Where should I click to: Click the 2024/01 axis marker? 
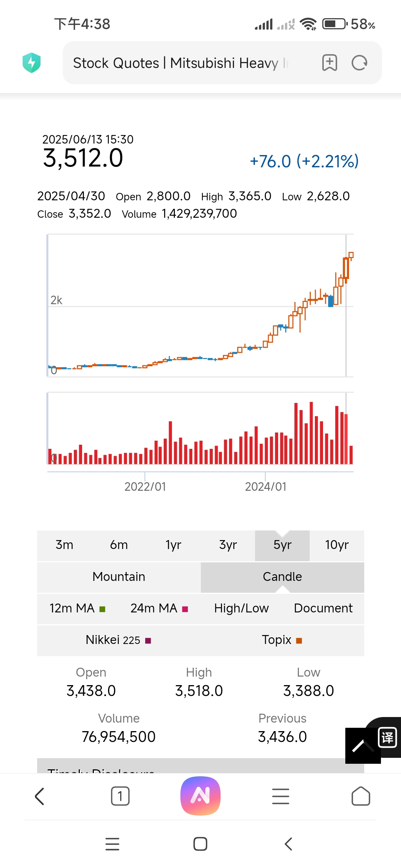(266, 487)
